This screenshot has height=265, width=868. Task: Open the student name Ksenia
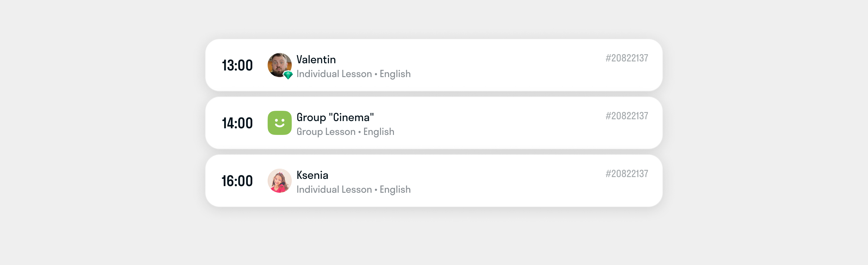(x=312, y=176)
